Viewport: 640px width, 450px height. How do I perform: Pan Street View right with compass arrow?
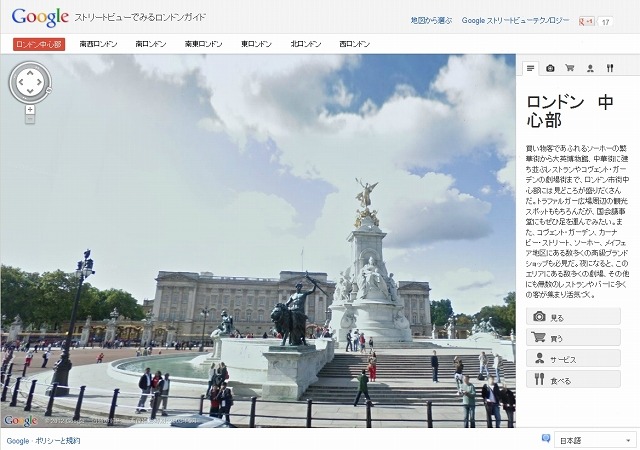coord(40,82)
